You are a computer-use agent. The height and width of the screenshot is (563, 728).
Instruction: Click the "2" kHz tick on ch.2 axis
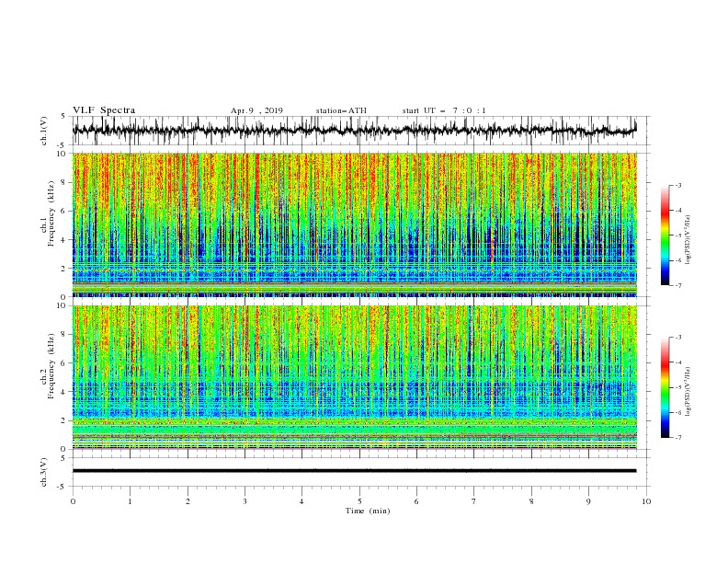(63, 420)
